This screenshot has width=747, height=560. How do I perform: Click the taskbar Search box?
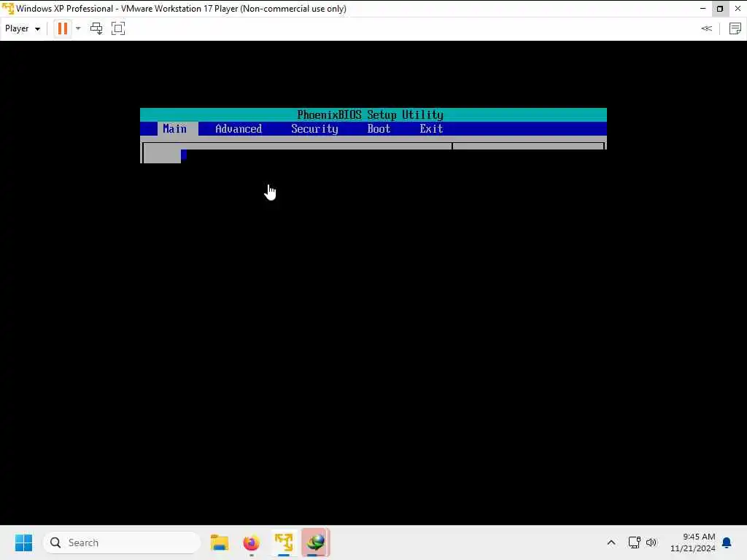tap(122, 542)
